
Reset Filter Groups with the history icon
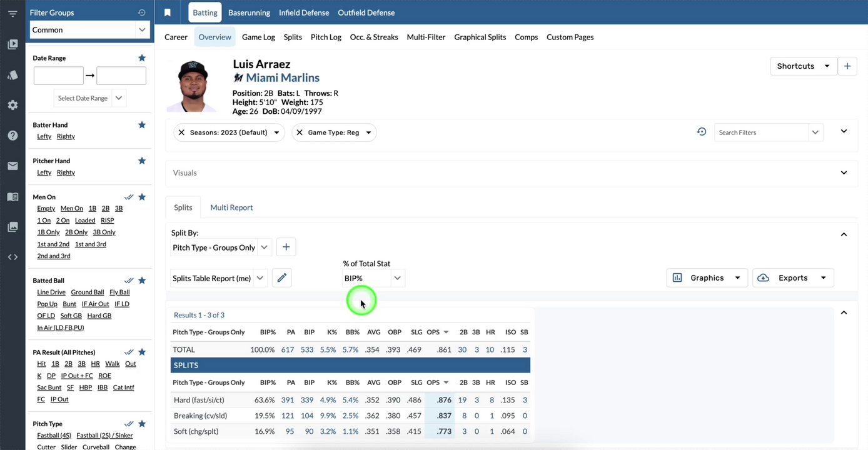(x=142, y=12)
